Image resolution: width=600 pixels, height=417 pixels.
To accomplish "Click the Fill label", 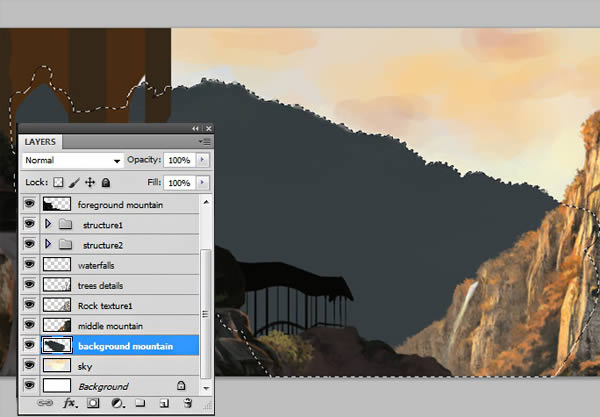I will (154, 182).
